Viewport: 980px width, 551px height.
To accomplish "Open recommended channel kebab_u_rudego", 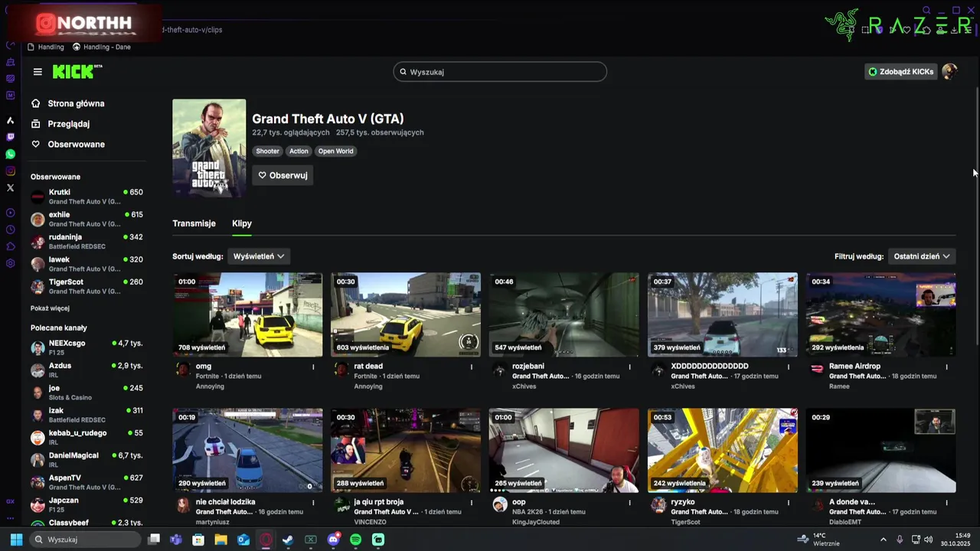I will [87, 437].
